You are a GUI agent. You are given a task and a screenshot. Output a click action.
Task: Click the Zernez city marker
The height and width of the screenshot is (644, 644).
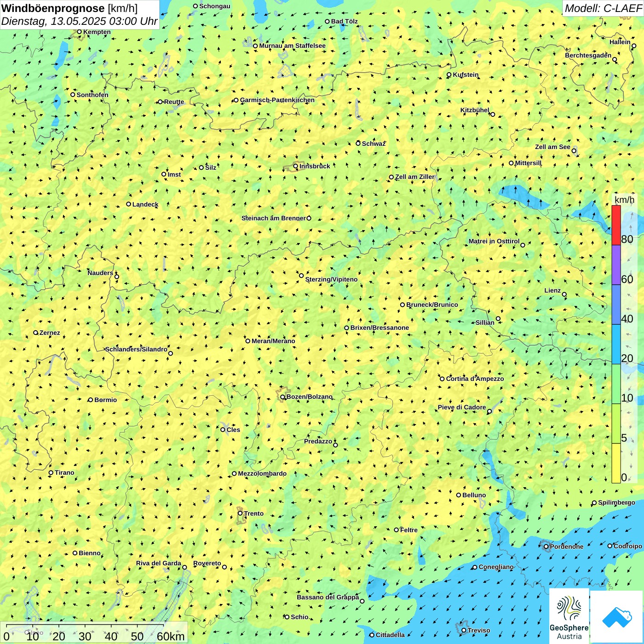click(x=35, y=333)
